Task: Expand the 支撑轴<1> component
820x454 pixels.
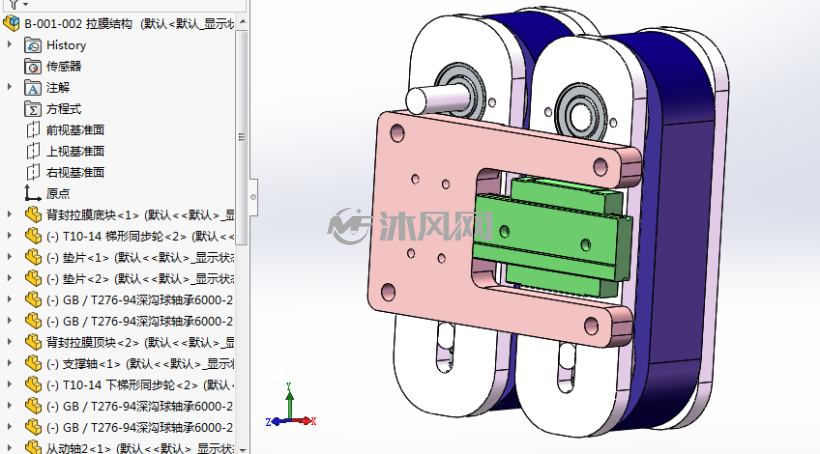Action: tap(9, 364)
